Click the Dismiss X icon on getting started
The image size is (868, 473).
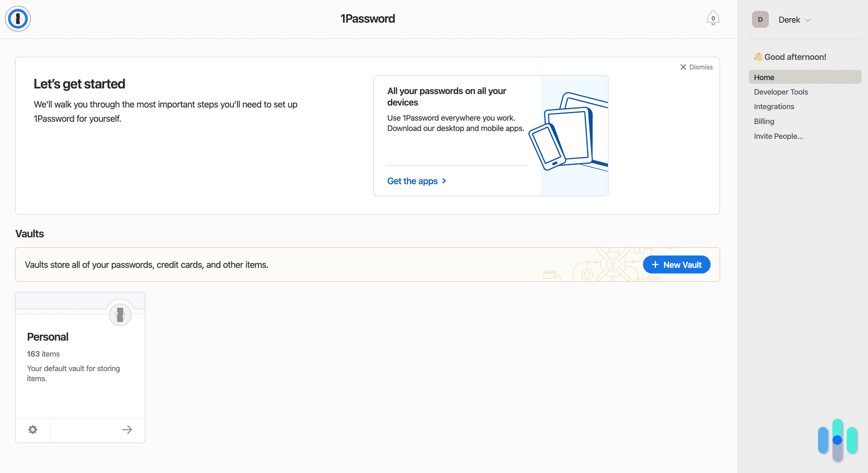point(683,67)
